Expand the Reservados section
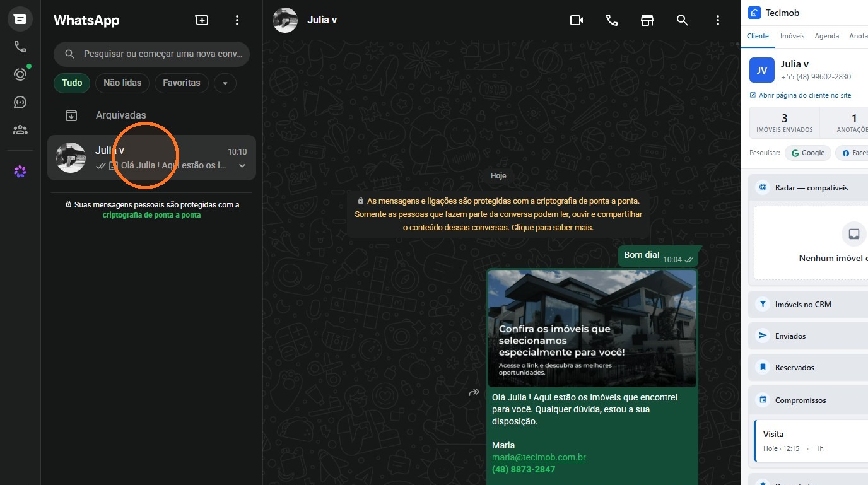Screen dimensions: 868x485 (808, 367)
